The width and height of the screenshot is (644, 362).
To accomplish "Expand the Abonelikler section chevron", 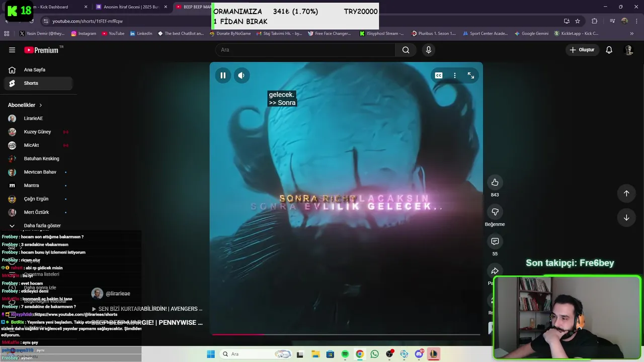I will point(41,105).
